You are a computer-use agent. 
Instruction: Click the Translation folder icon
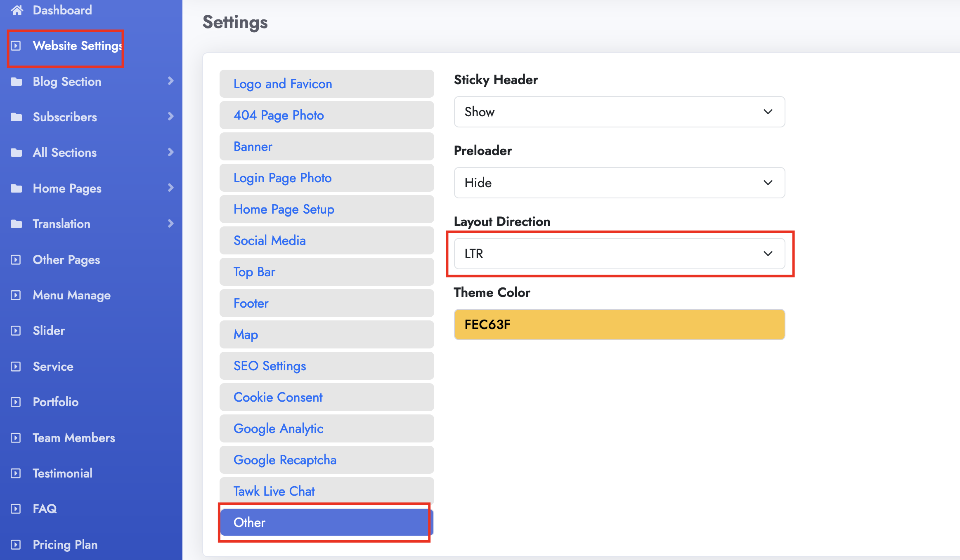point(17,224)
